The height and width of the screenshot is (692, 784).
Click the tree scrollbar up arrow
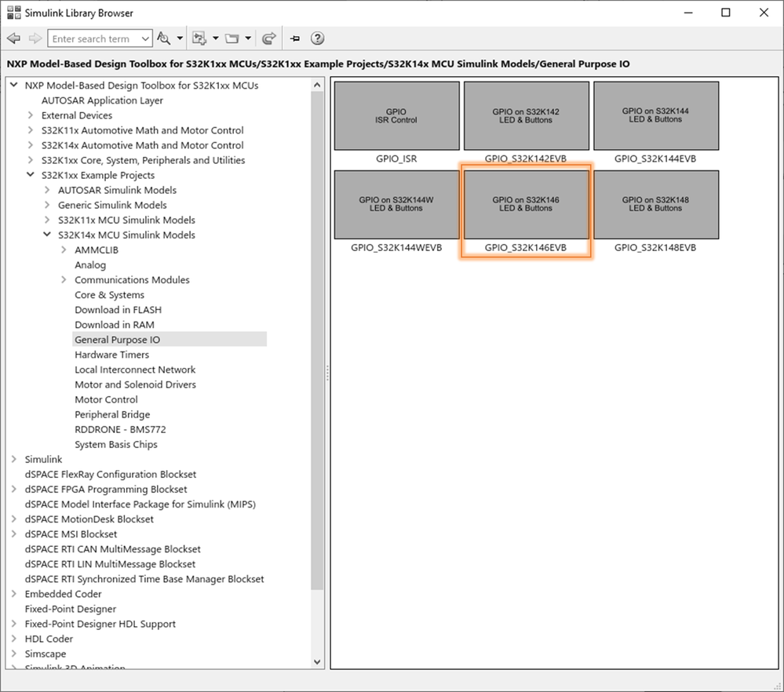[317, 85]
